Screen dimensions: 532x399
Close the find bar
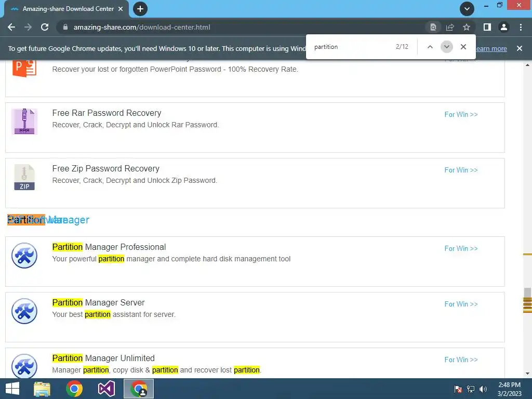(x=463, y=47)
